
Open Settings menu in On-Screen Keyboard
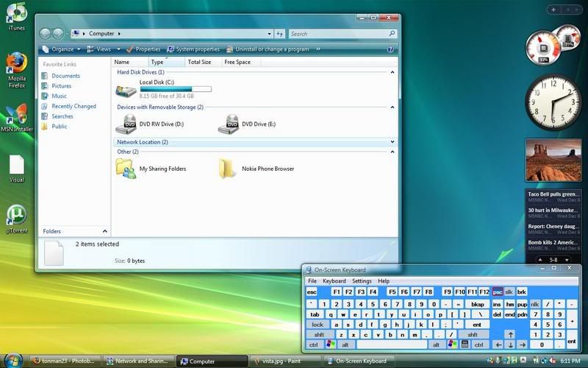362,281
